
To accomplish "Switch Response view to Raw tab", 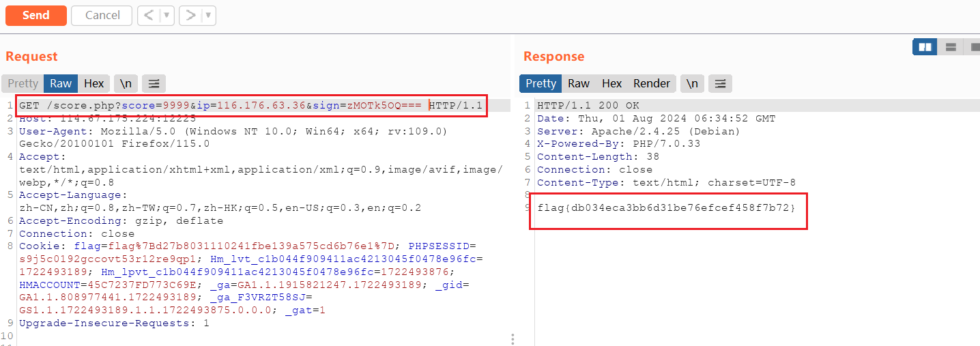I will point(579,83).
